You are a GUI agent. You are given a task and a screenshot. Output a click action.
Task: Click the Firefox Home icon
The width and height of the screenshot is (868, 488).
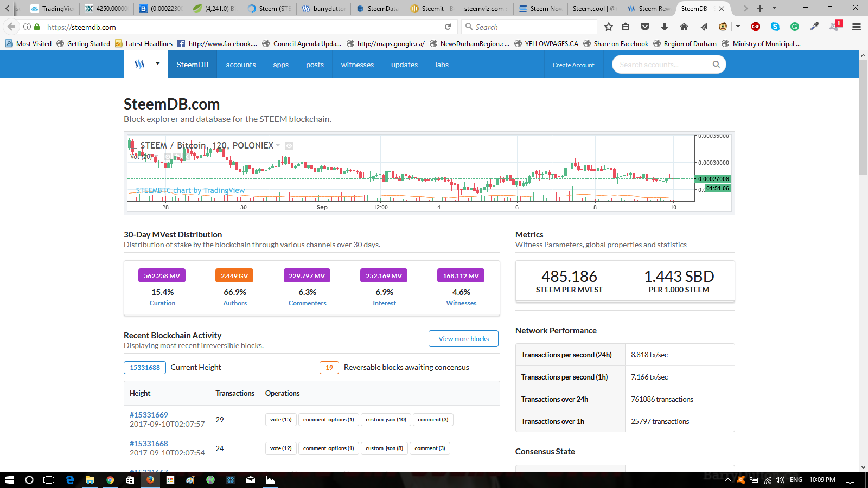pyautogui.click(x=684, y=27)
